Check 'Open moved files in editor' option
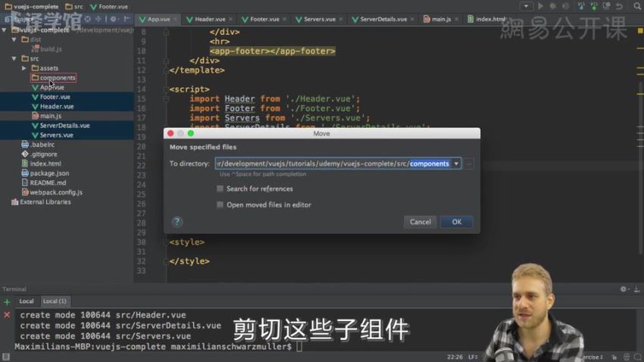The image size is (644, 362). [x=220, y=204]
